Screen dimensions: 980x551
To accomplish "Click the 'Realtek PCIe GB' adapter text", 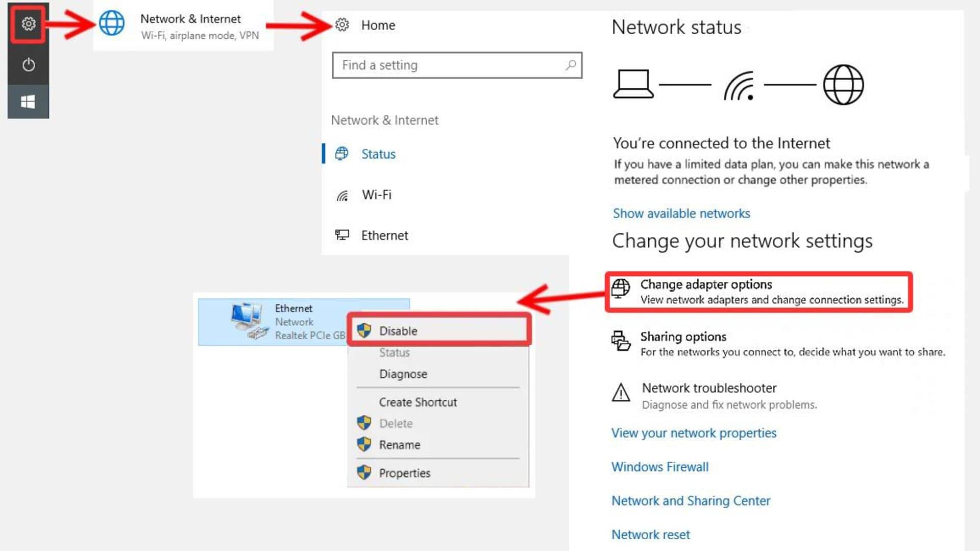I will coord(310,336).
